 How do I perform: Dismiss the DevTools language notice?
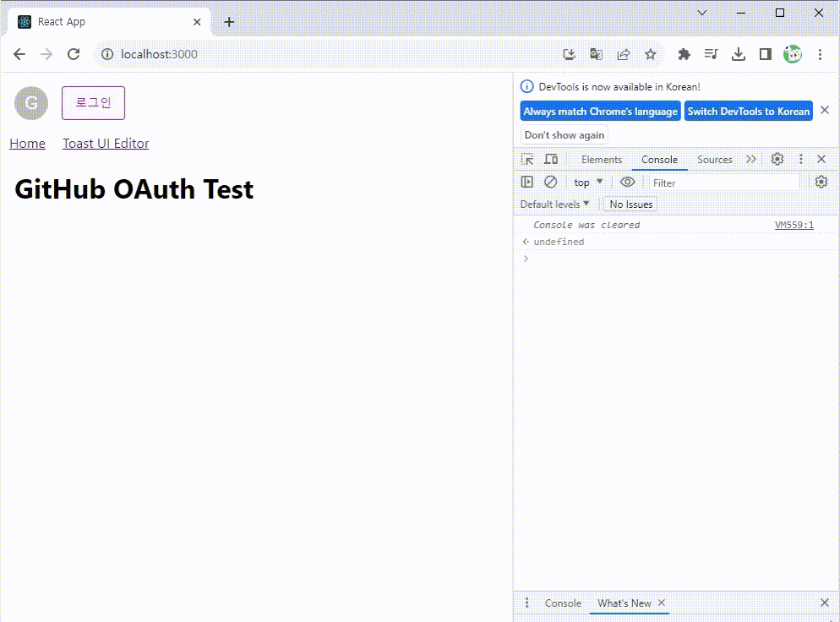pos(825,110)
